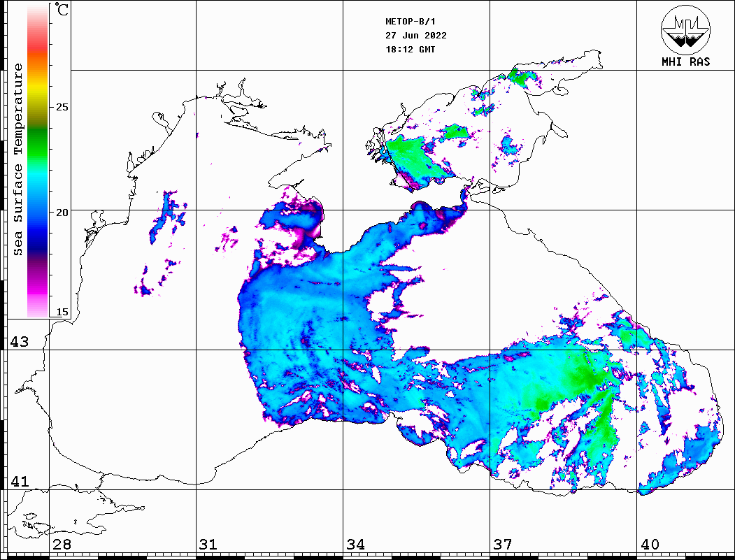Screen dimensions: 735x560
Task: Click the longitude label 28
Action: click(62, 544)
